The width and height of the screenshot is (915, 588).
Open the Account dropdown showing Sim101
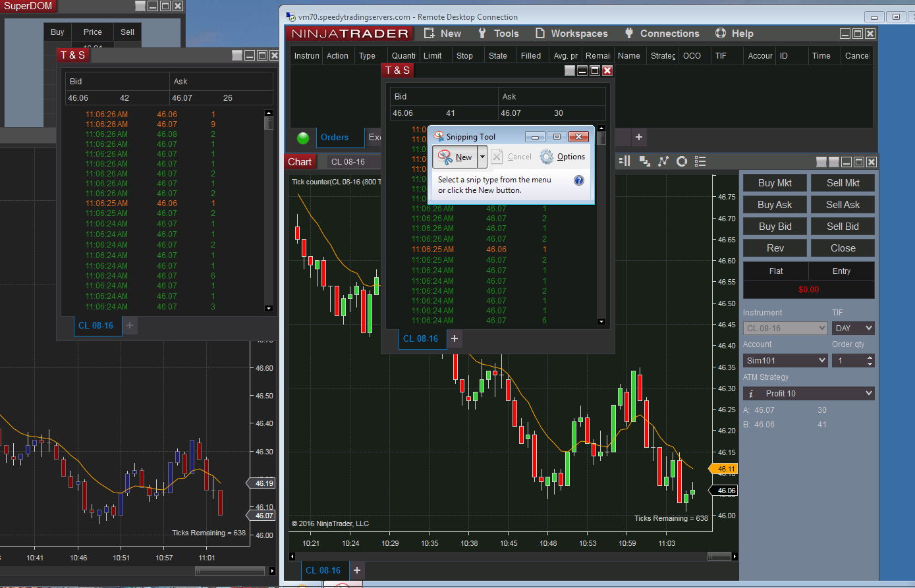click(785, 360)
